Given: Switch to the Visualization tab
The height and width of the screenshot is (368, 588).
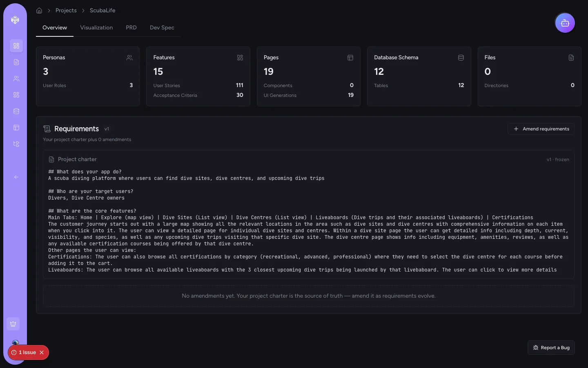Looking at the screenshot, I should [x=96, y=27].
